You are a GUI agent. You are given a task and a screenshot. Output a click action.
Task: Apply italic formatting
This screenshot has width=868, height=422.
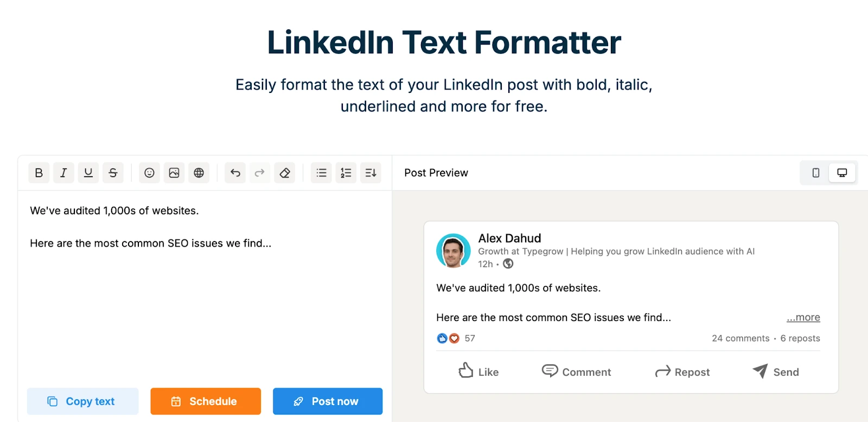click(63, 173)
